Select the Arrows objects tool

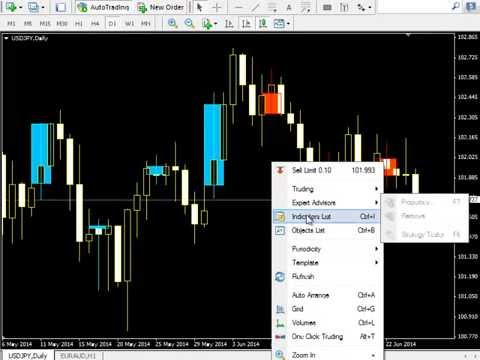[361, 7]
